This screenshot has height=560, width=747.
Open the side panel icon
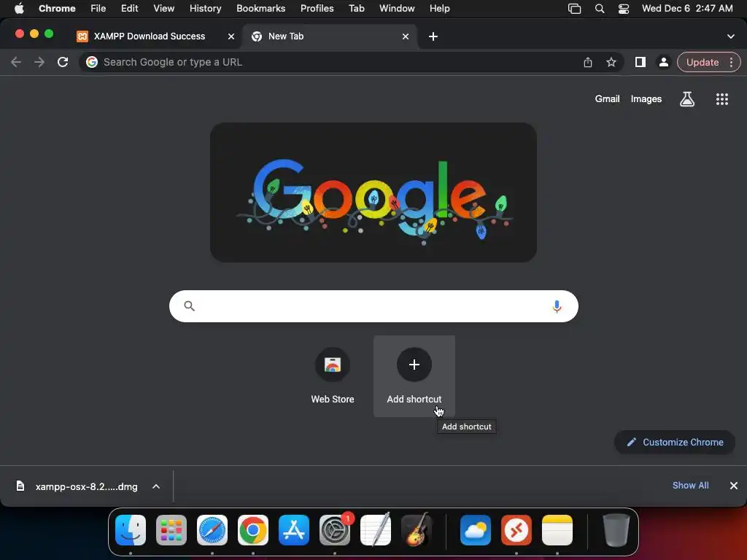pyautogui.click(x=640, y=62)
